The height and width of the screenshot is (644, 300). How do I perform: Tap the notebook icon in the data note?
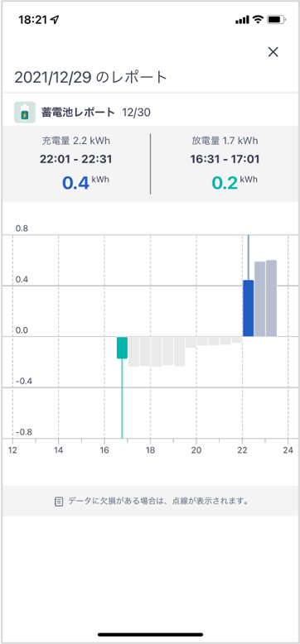pos(59,502)
